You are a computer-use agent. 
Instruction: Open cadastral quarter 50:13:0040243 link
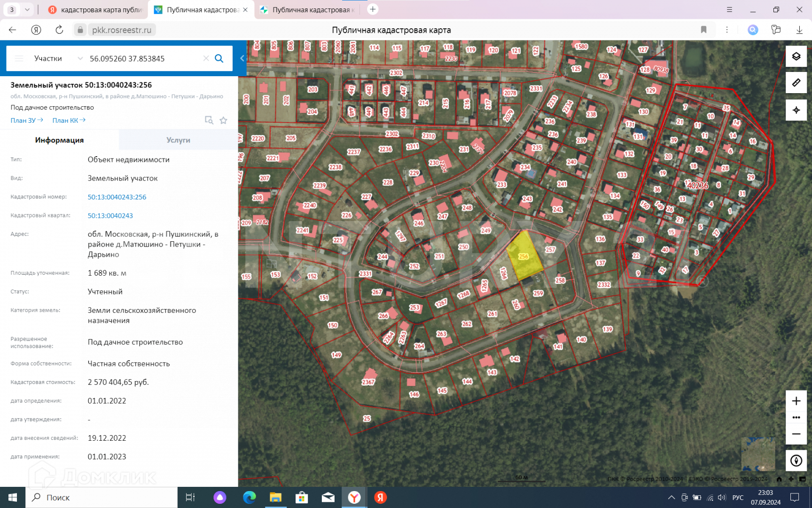110,215
